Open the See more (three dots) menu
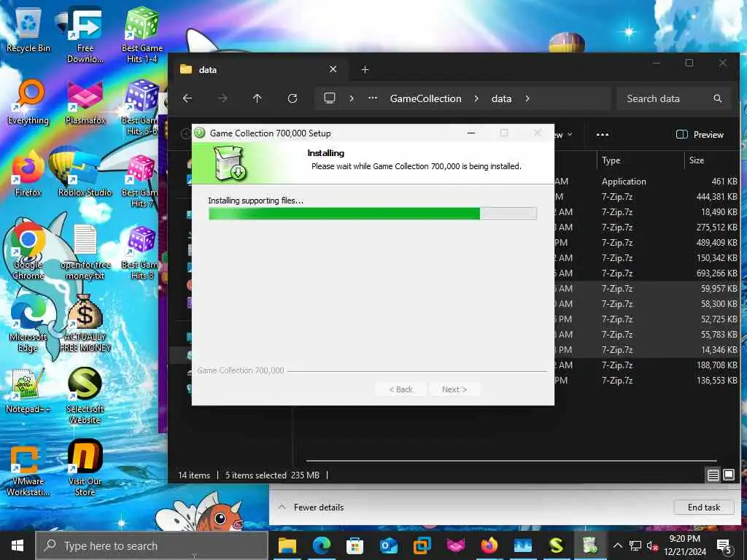The width and height of the screenshot is (747, 560). click(603, 135)
